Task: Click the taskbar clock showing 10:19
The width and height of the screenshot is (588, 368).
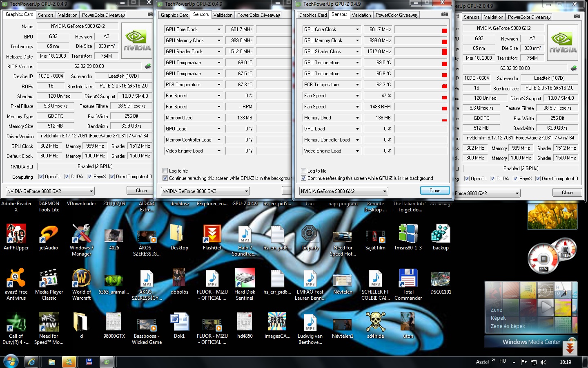Action: 566,362
